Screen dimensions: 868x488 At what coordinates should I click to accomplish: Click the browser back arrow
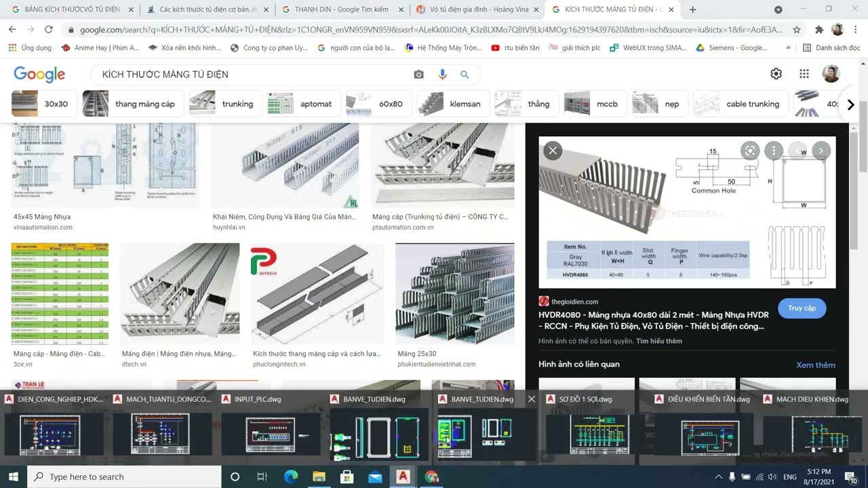coord(12,30)
